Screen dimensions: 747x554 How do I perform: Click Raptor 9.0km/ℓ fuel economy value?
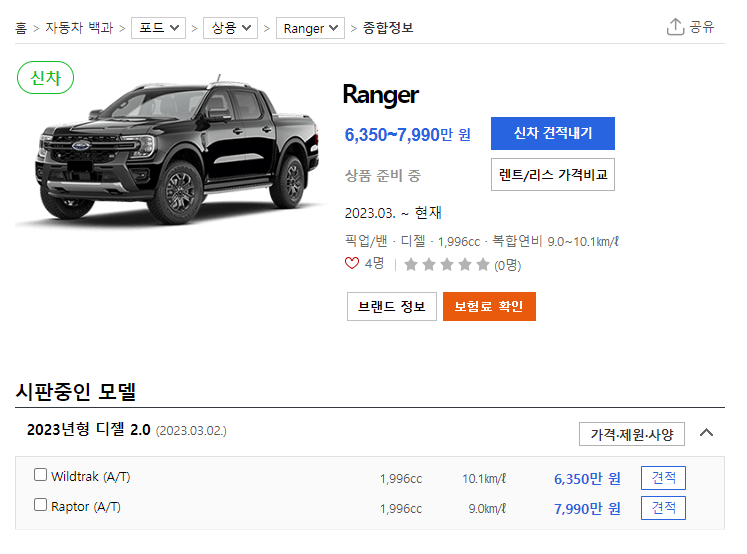coord(487,509)
